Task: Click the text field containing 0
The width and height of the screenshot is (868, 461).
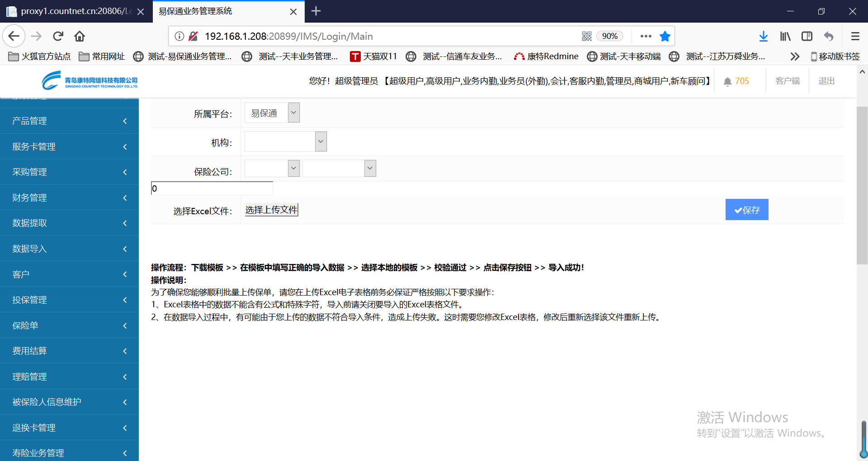Action: (x=212, y=188)
